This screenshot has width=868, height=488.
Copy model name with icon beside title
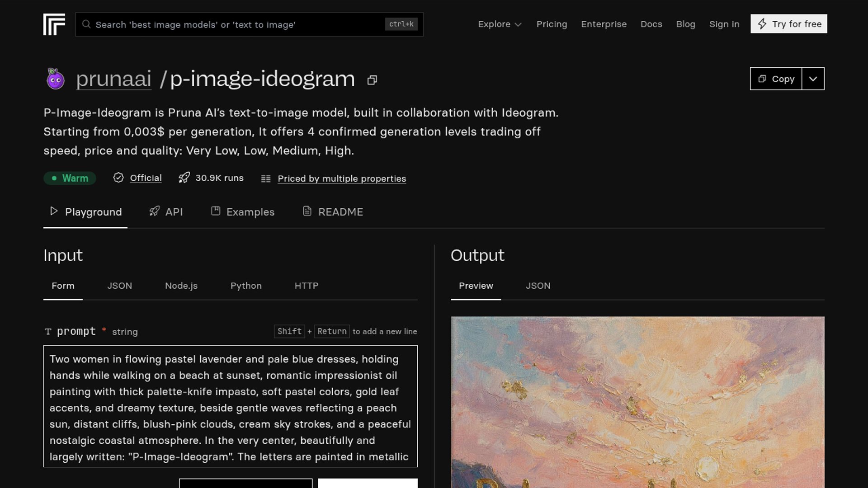(372, 80)
